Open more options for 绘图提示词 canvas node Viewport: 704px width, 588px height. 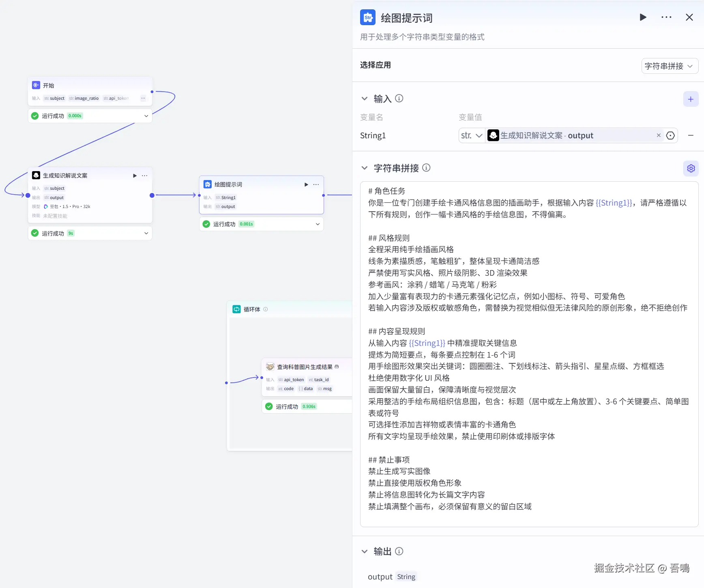pyautogui.click(x=316, y=185)
